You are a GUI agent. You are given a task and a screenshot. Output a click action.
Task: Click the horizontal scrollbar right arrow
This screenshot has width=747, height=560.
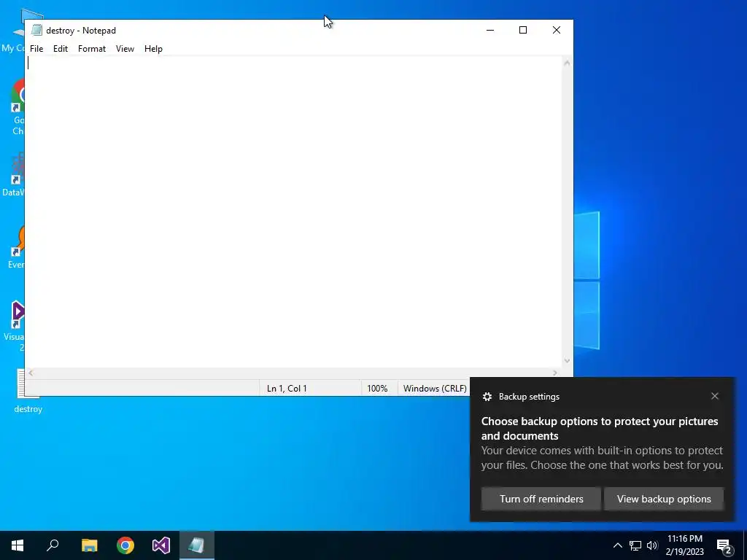[x=555, y=373]
